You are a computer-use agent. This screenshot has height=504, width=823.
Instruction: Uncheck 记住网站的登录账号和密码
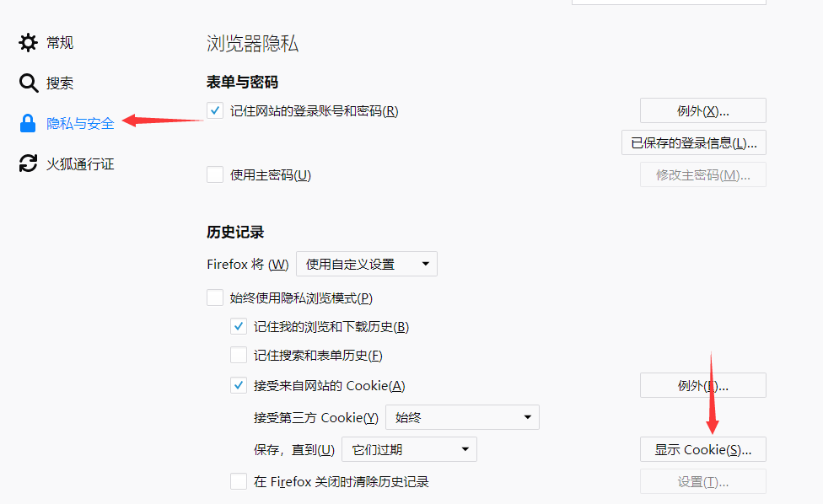(x=215, y=110)
